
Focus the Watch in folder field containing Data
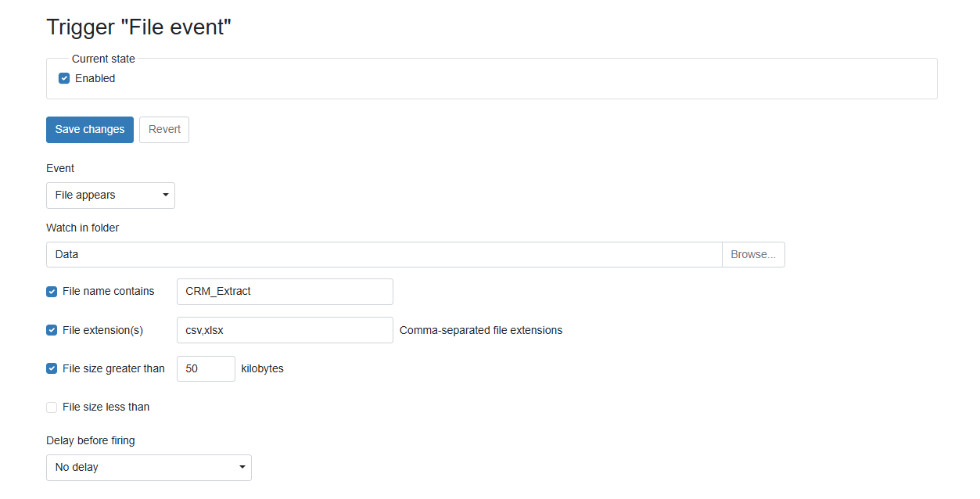pos(384,255)
